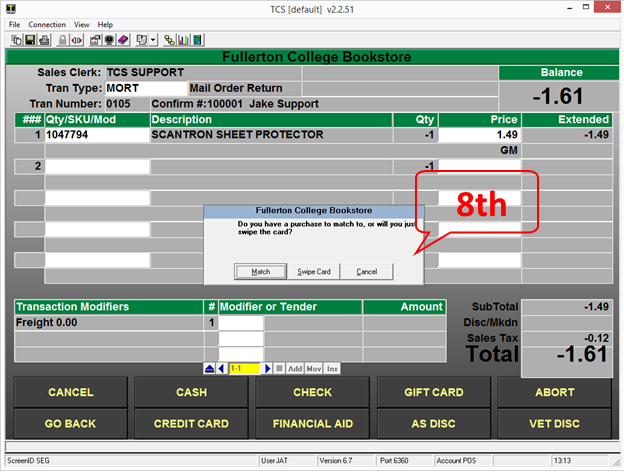Screen dimensions: 624x472
Task: Click the Account POS status entry
Action: tap(456, 461)
